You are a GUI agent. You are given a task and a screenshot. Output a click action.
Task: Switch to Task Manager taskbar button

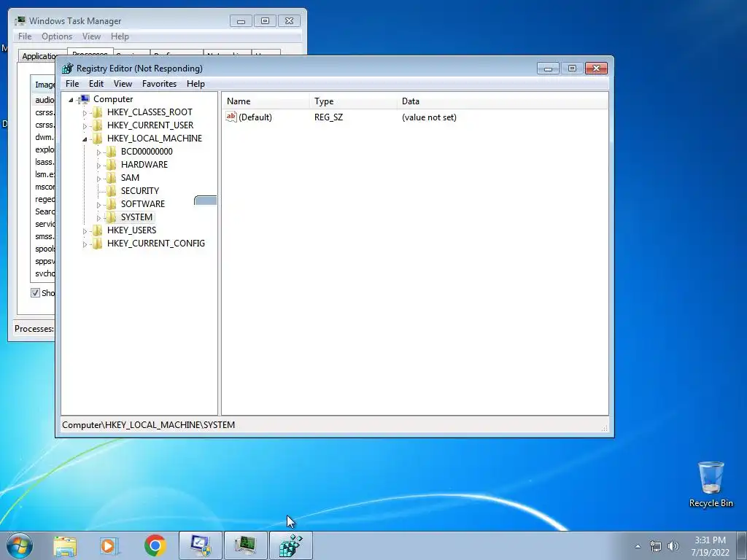[x=246, y=545]
